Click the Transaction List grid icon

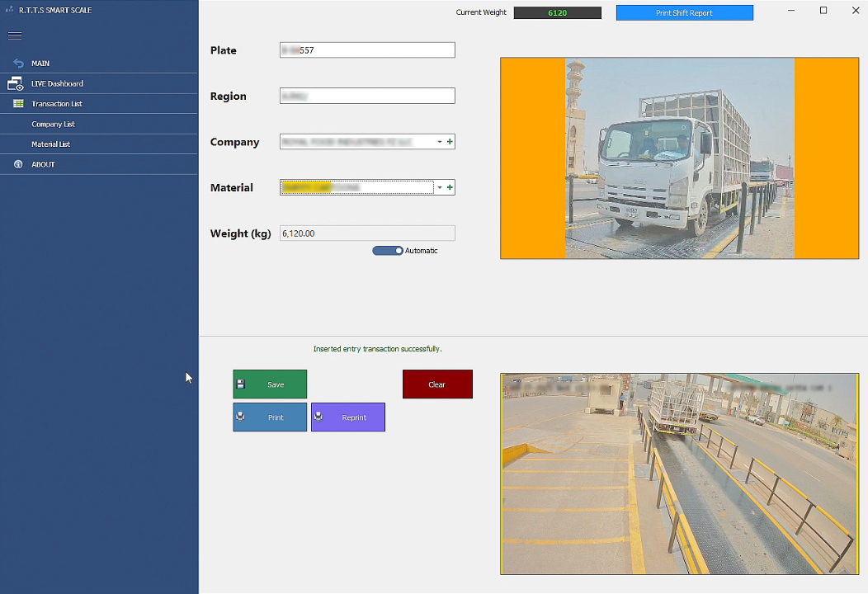pyautogui.click(x=18, y=104)
